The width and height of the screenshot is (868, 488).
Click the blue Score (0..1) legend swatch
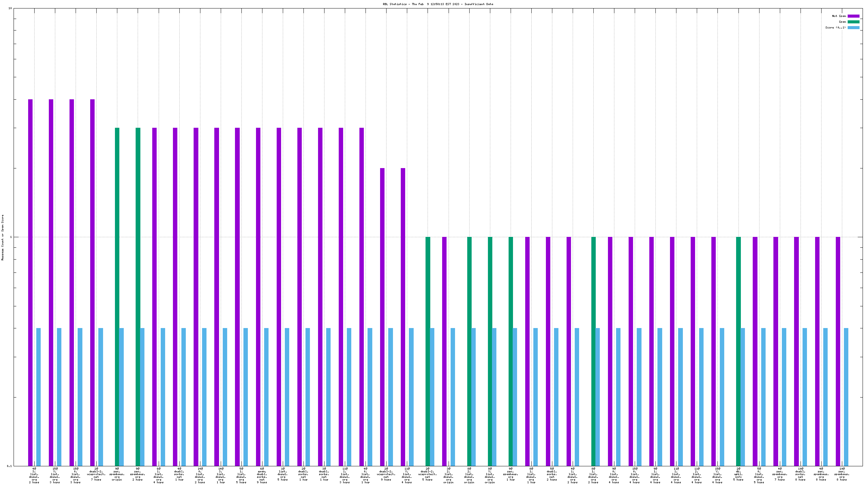853,27
